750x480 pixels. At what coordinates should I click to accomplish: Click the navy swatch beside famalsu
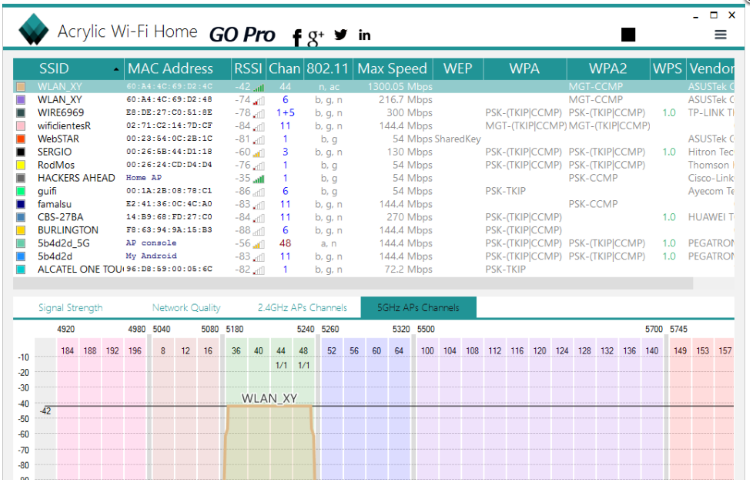click(21, 204)
